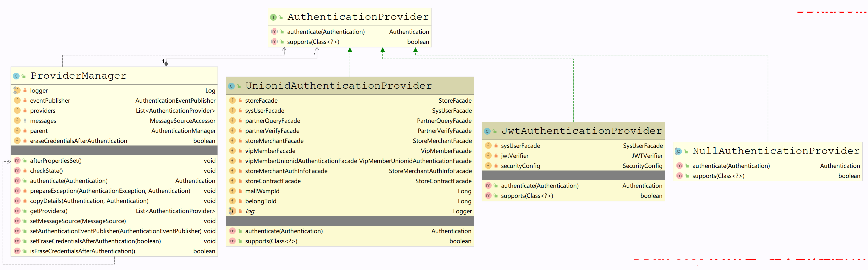Click the UnionidAuthenticationProvider class icon
This screenshot has width=868, height=270.
pos(231,86)
